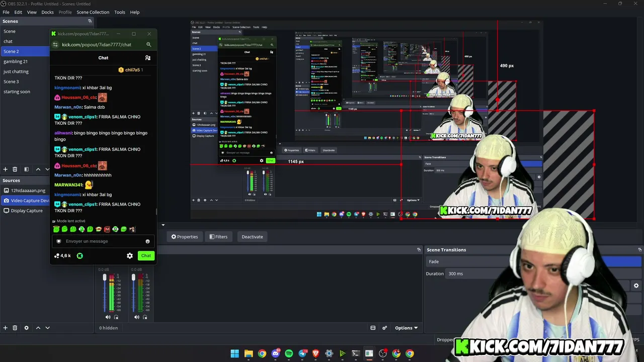644x362 pixels.
Task: Move selected scene up
Action: [38, 169]
